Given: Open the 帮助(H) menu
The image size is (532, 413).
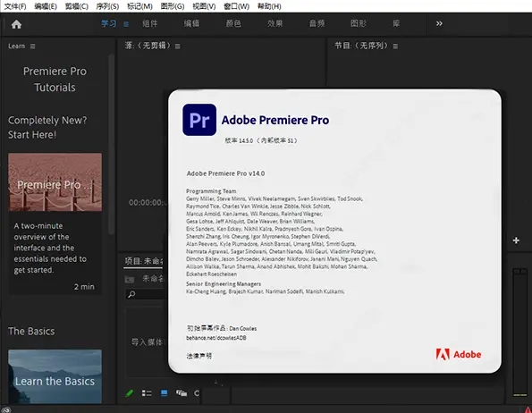Looking at the screenshot, I should click(x=269, y=6).
